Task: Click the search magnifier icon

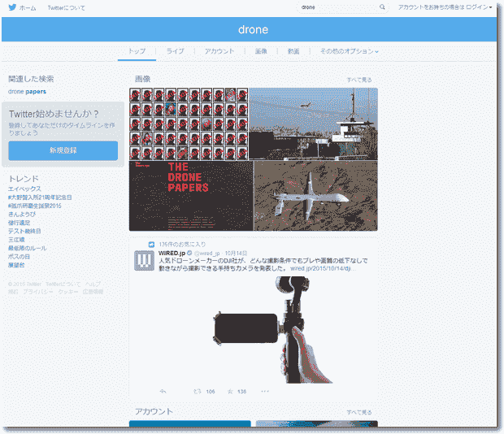Action: [382, 7]
